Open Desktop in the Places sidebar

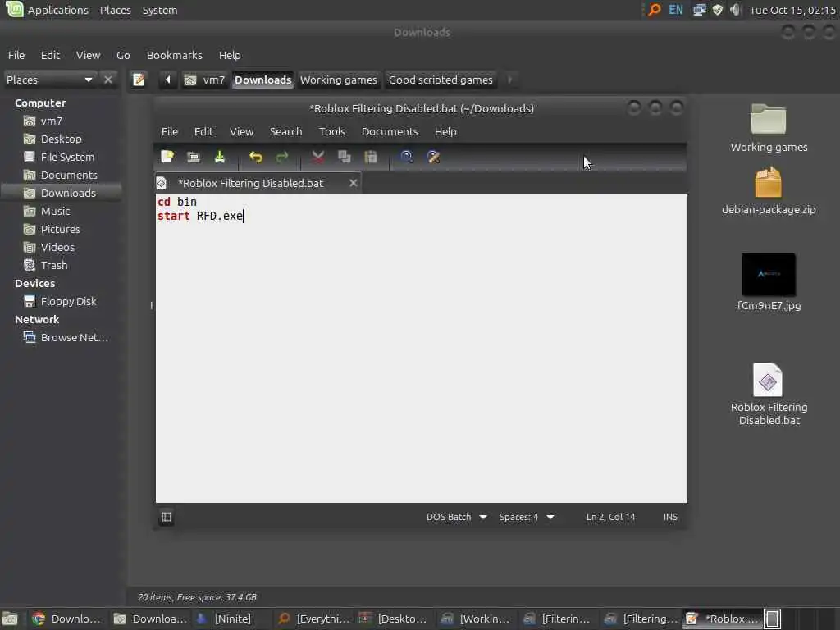point(61,139)
